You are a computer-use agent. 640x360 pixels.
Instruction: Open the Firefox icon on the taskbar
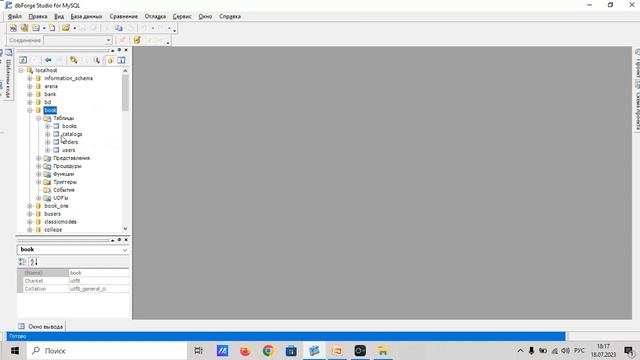pyautogui.click(x=245, y=351)
